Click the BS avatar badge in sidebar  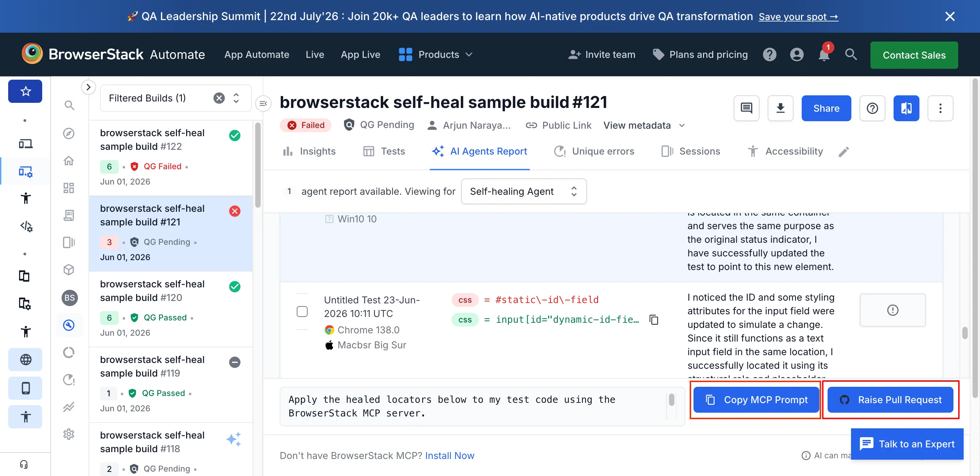point(70,298)
